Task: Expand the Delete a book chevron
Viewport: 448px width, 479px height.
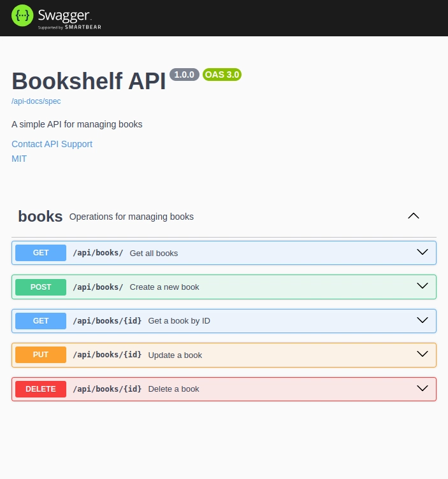Action: (x=423, y=389)
